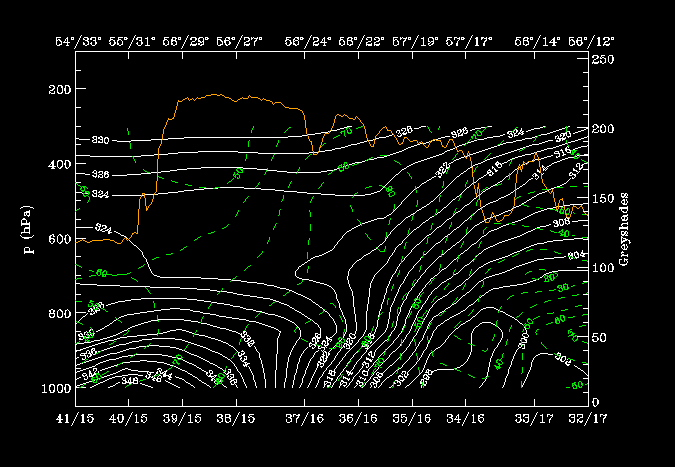The width and height of the screenshot is (675, 467).
Task: Click the 100 tick on Greyshades axis
Action: pos(605,268)
